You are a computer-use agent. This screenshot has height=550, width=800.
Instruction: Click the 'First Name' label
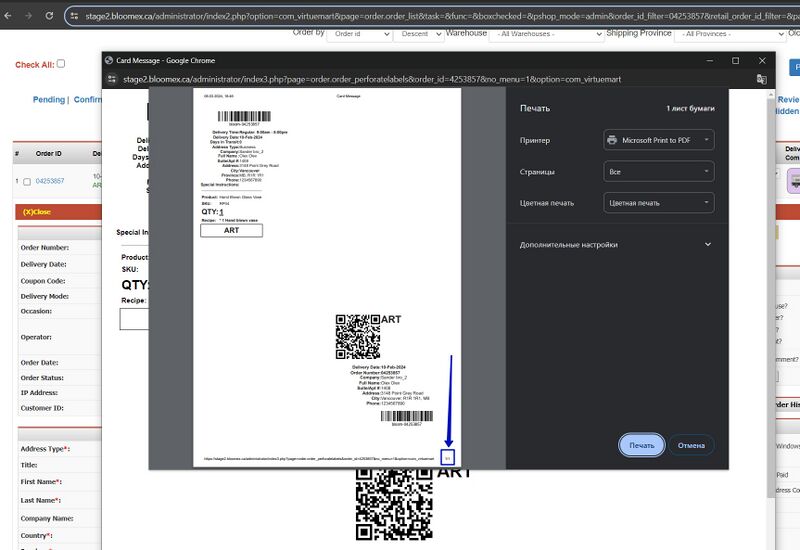pos(40,482)
